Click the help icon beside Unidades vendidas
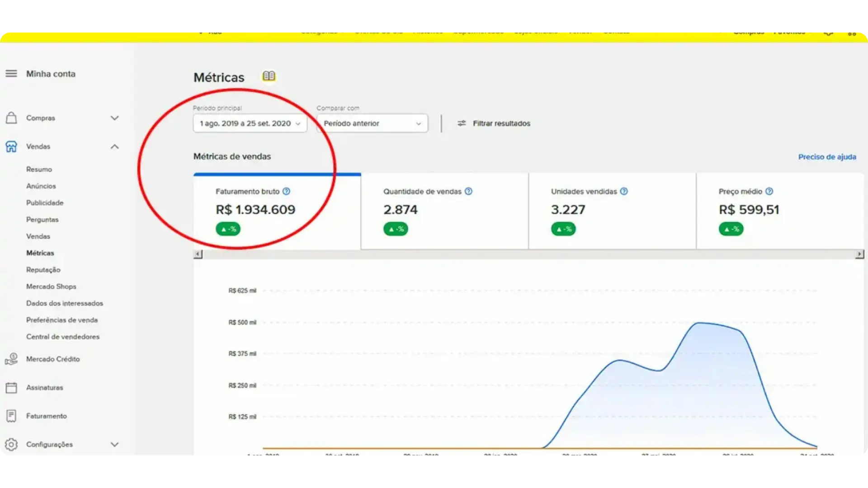 point(624,191)
